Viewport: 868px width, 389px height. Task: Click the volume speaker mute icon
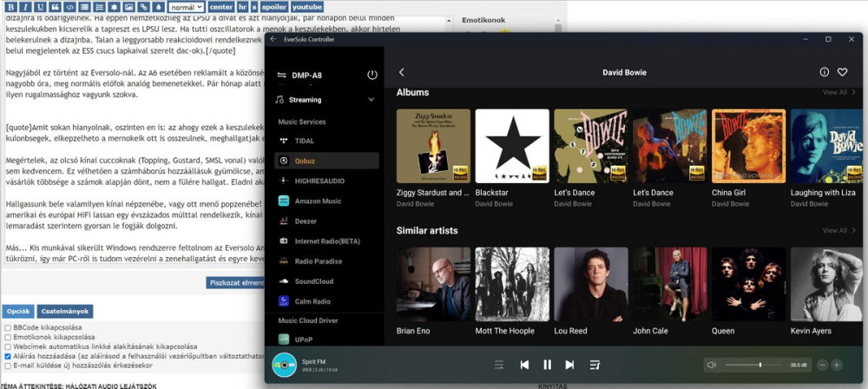712,365
